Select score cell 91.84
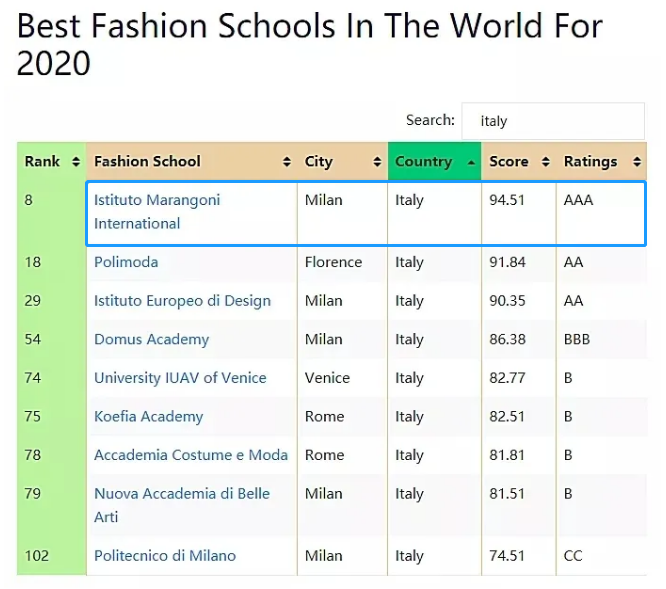This screenshot has width=666, height=589. 519,262
